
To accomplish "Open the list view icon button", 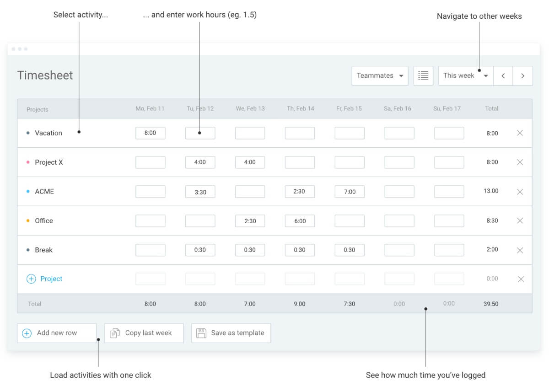I will [423, 76].
